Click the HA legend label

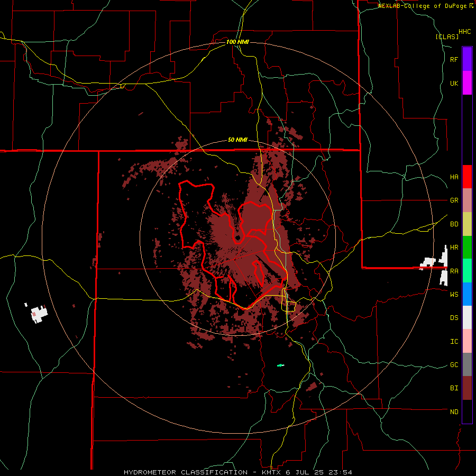click(454, 177)
